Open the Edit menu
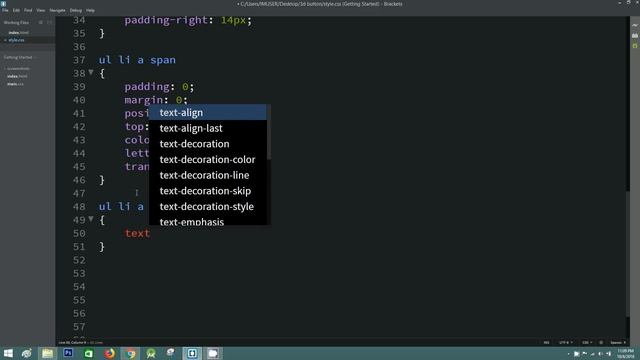Viewport: 640px width, 360px height. point(16,10)
